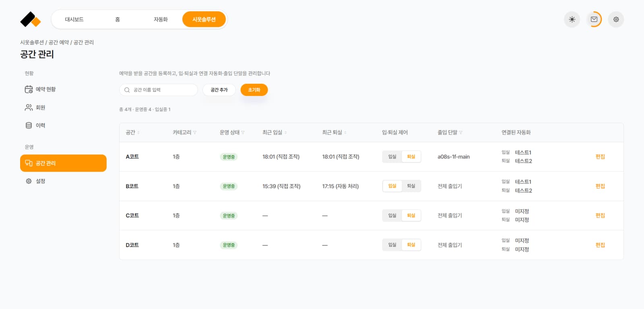Viewport: 644px width, 309px height.
Task: Click the 운영중 badge in D코트 row
Action: [x=229, y=245]
